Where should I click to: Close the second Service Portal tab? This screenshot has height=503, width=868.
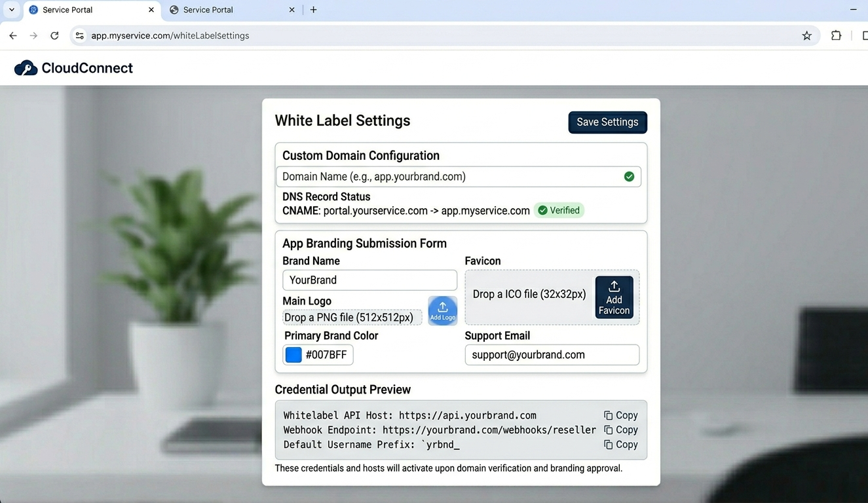(x=292, y=10)
